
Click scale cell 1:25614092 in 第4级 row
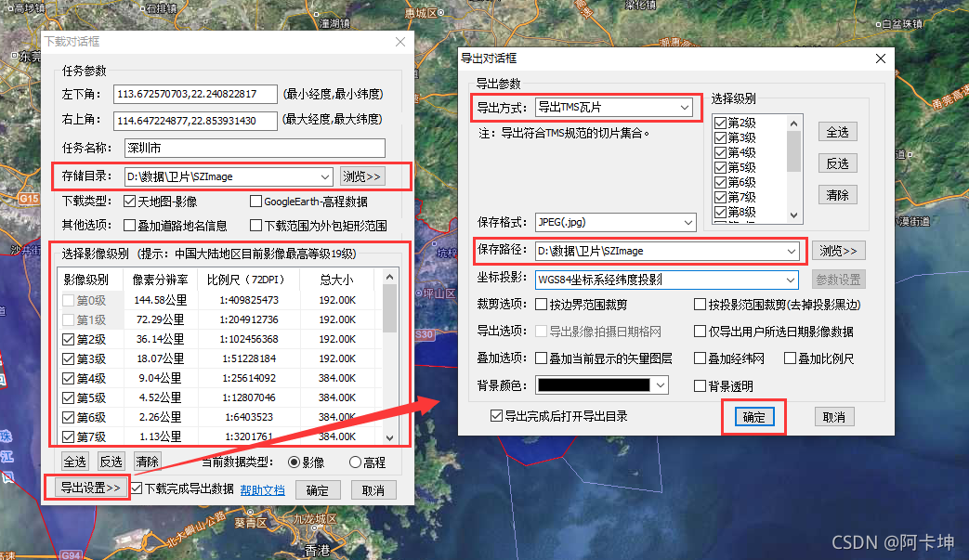250,378
